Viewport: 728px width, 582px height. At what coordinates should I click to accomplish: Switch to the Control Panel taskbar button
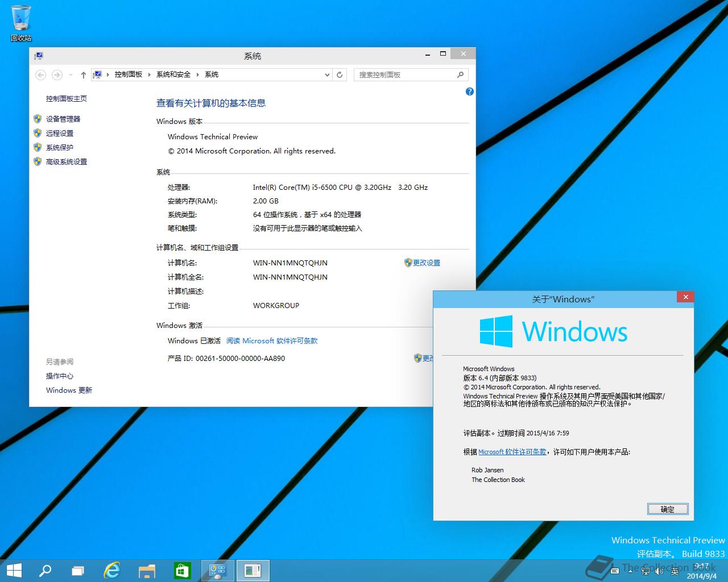pyautogui.click(x=217, y=570)
